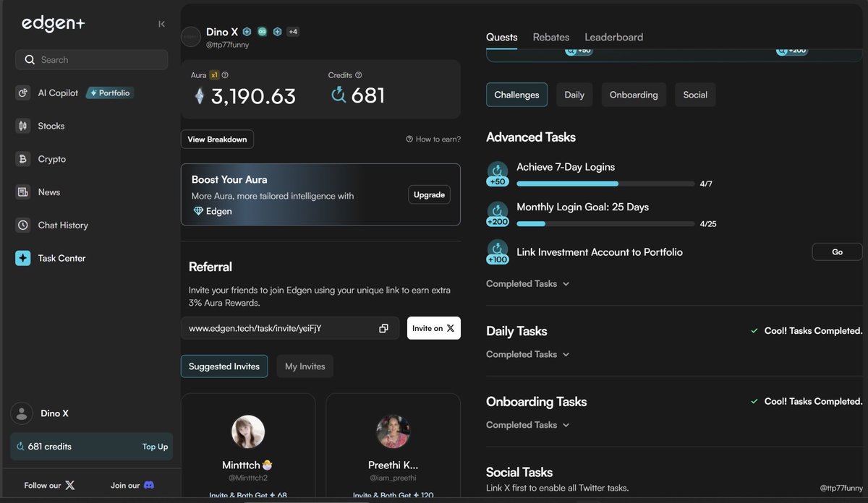Viewport: 868px width, 503px height.
Task: Switch to the Rebates tab
Action: coord(551,37)
